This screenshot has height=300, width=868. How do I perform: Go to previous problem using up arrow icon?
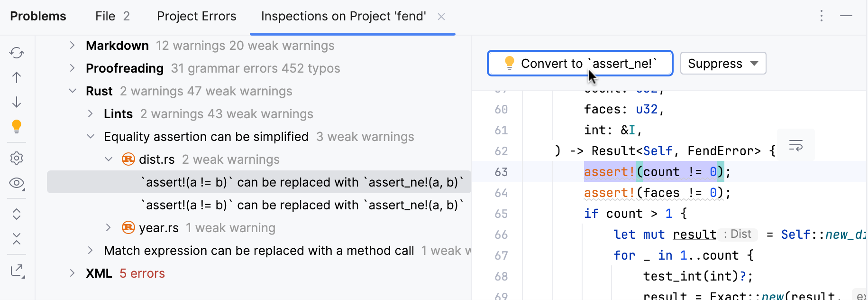17,77
